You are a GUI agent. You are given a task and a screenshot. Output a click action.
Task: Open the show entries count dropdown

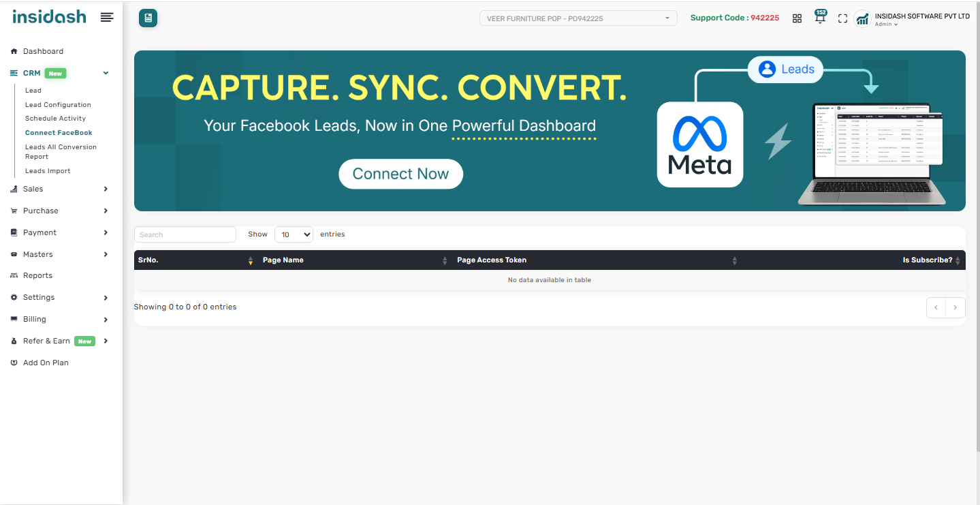[294, 234]
